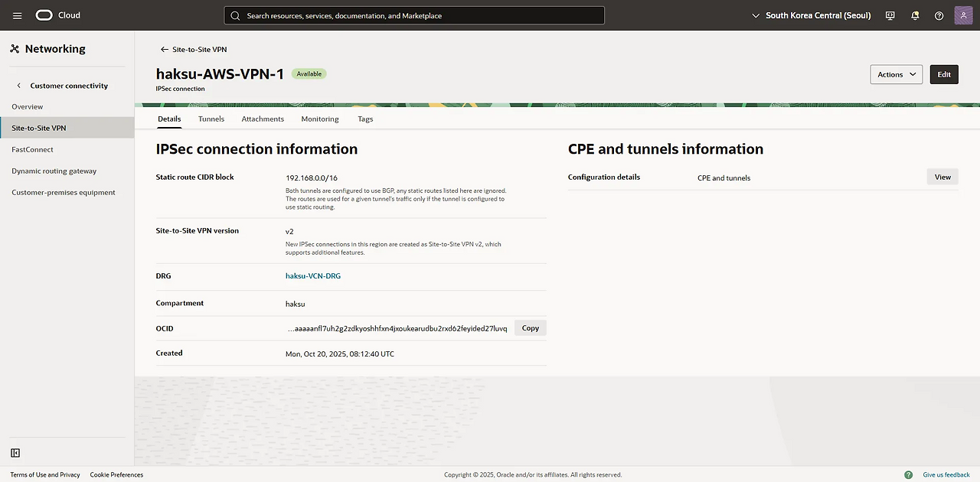Open the help question mark icon
This screenshot has width=980, height=482.
coord(939,15)
